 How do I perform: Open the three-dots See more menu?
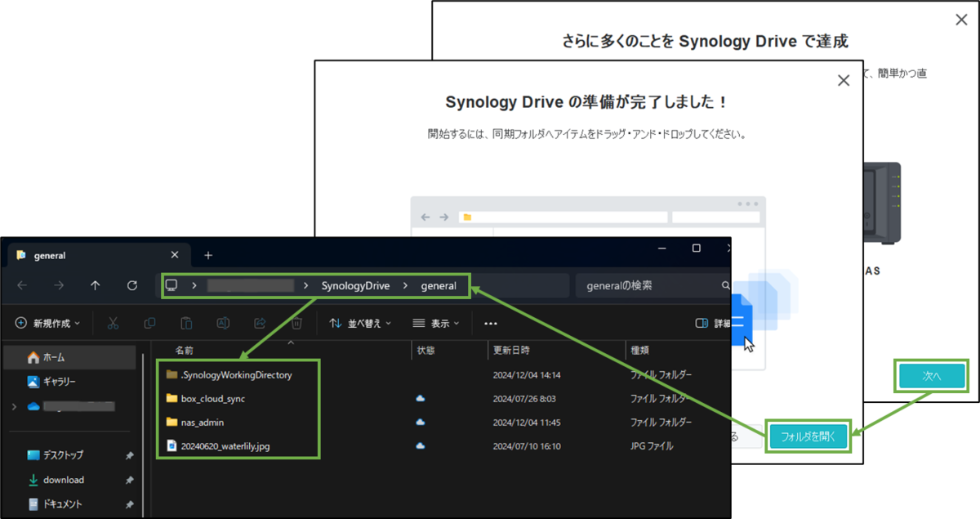[491, 323]
